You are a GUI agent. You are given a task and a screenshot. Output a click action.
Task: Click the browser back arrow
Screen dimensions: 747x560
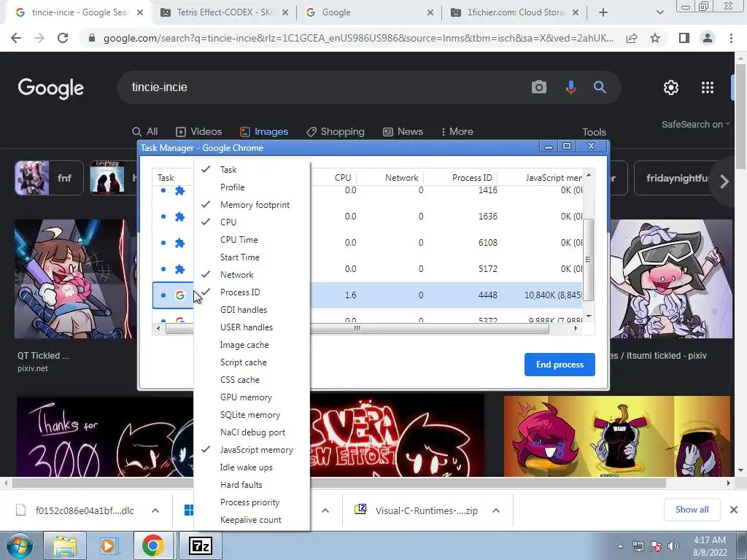click(16, 38)
